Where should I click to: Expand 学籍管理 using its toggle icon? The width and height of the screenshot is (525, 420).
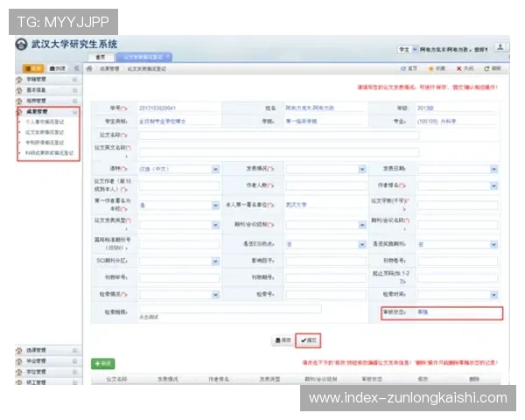point(74,80)
